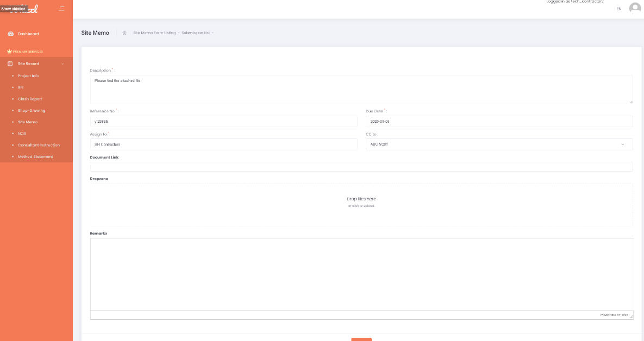Switch language using the EN selector
The height and width of the screenshot is (341, 644).
click(619, 9)
